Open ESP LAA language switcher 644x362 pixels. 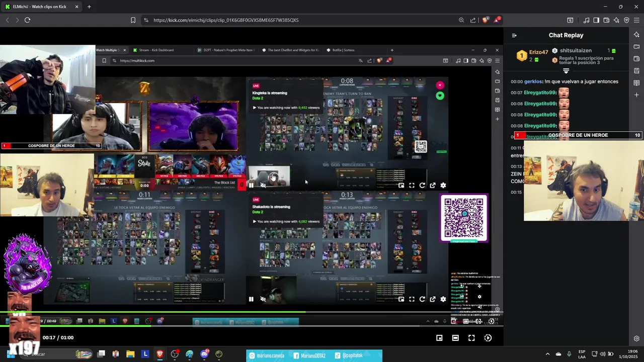tap(582, 354)
